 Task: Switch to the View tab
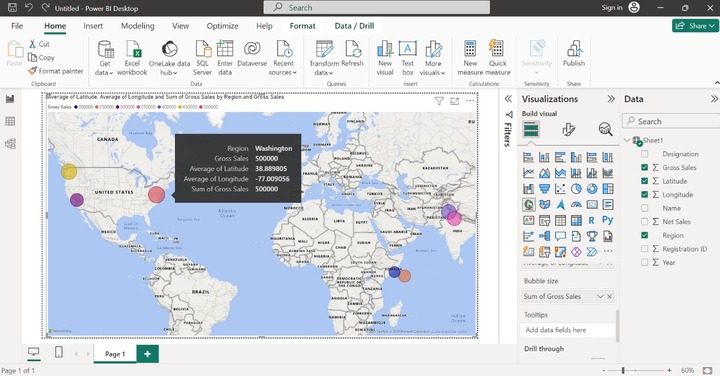pos(180,26)
